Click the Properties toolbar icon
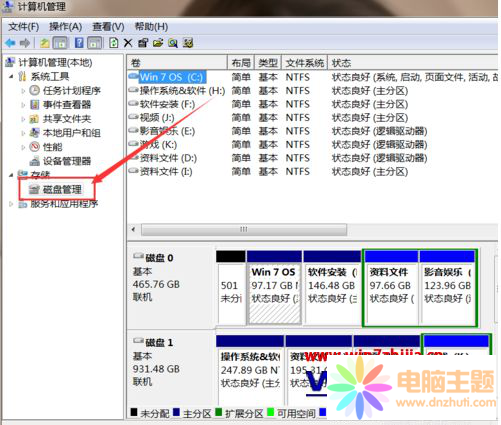Screen dimensions: 501x425 [143, 43]
